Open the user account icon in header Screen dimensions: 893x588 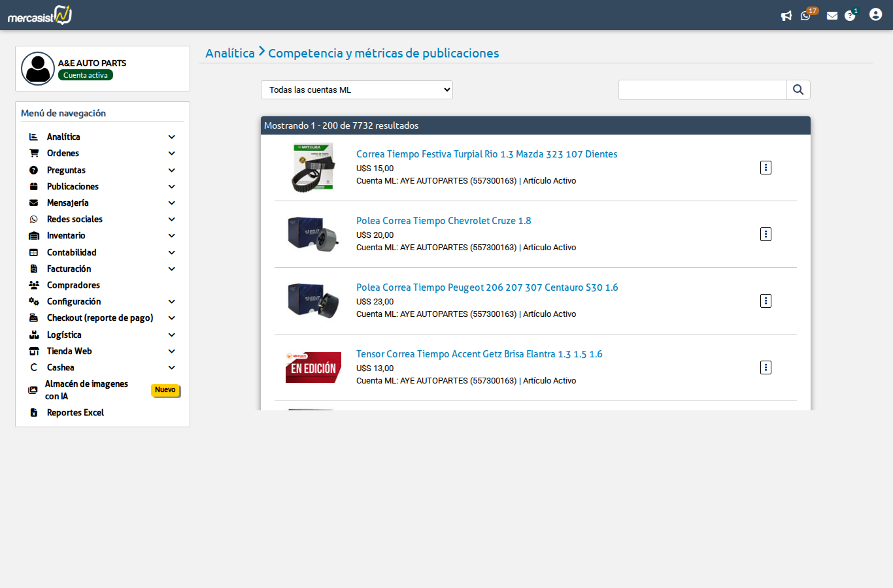[x=876, y=14]
